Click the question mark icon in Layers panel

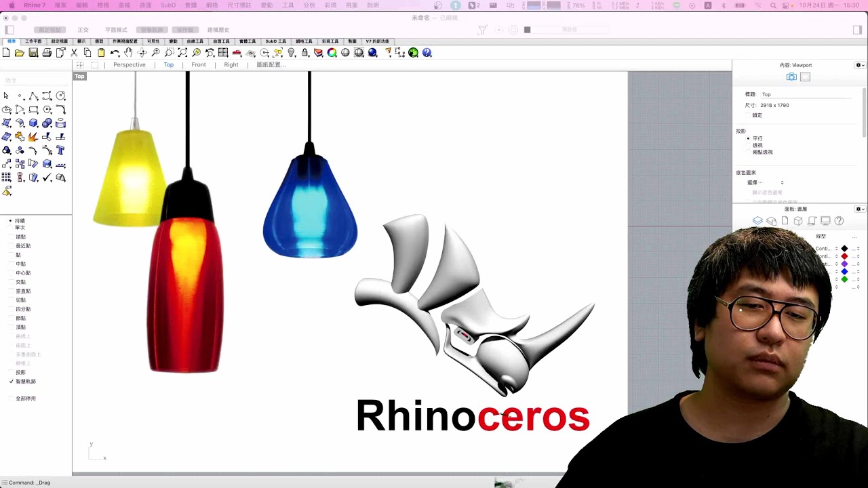tap(839, 221)
